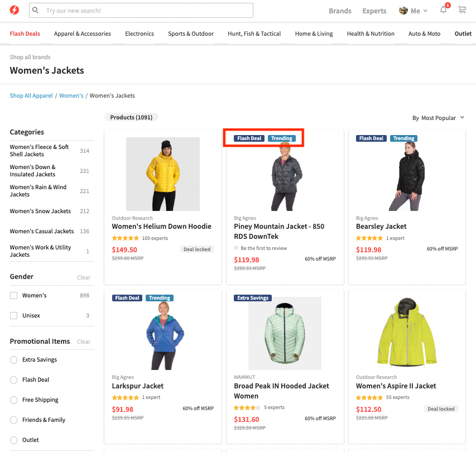Open the Health & Nutrition menu
Screen dimensions: 476x452
[x=371, y=33]
